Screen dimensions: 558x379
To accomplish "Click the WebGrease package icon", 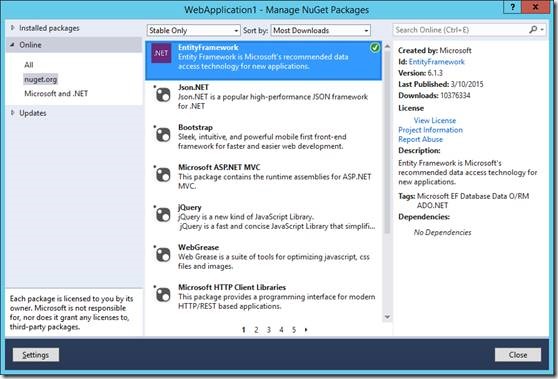I will [163, 255].
